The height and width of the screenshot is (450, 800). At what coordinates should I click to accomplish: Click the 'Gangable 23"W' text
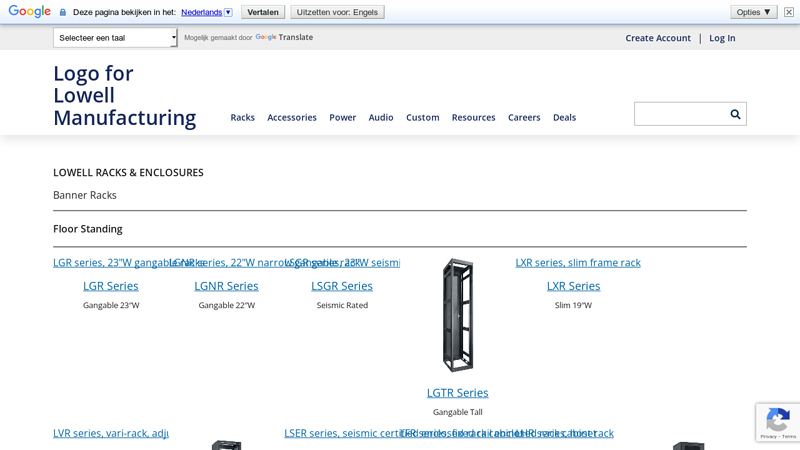coord(111,305)
